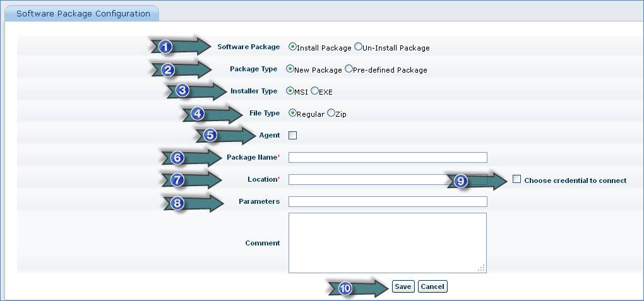Tick Choose credential to connect checkbox

[x=516, y=179]
